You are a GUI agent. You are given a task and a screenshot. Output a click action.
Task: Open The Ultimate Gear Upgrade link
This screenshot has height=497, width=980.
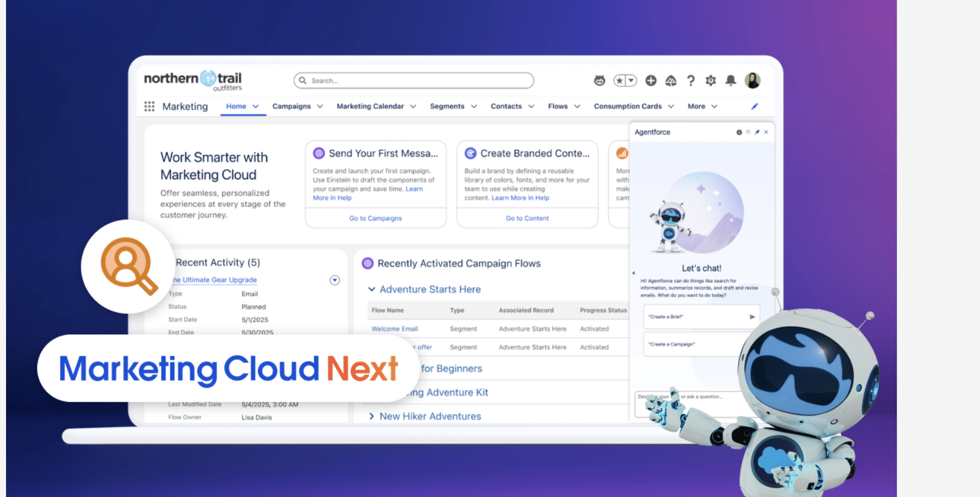pos(214,280)
